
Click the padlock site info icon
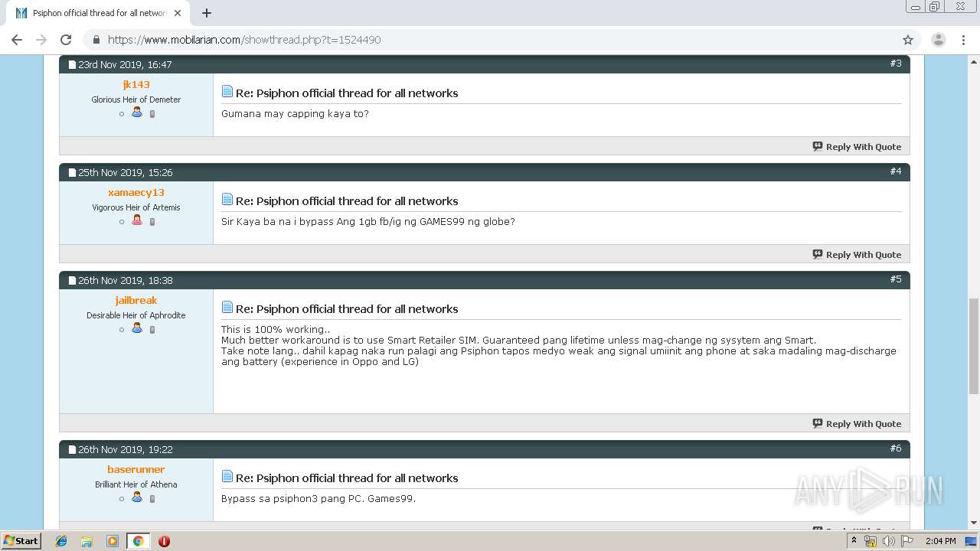click(96, 40)
